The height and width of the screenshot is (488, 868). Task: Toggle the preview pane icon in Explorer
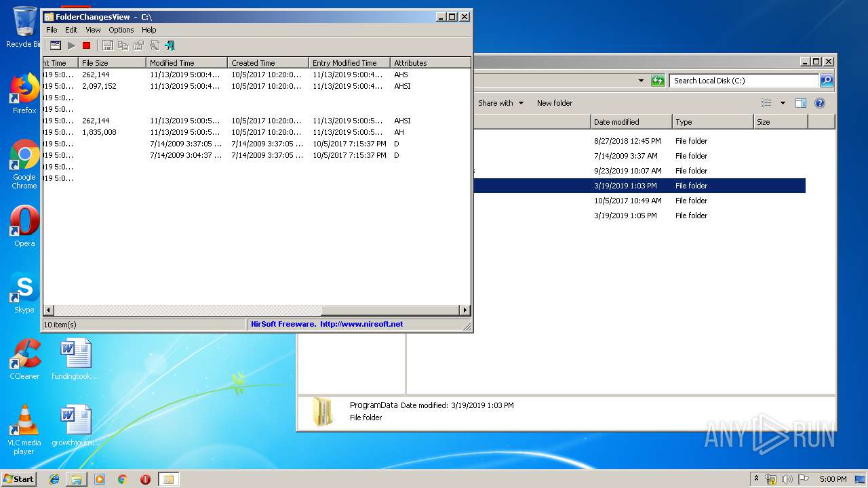[800, 103]
